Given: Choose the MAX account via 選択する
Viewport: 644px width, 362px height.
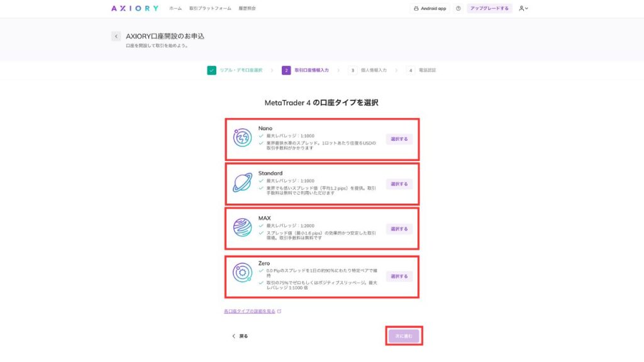Looking at the screenshot, I should pos(399,229).
